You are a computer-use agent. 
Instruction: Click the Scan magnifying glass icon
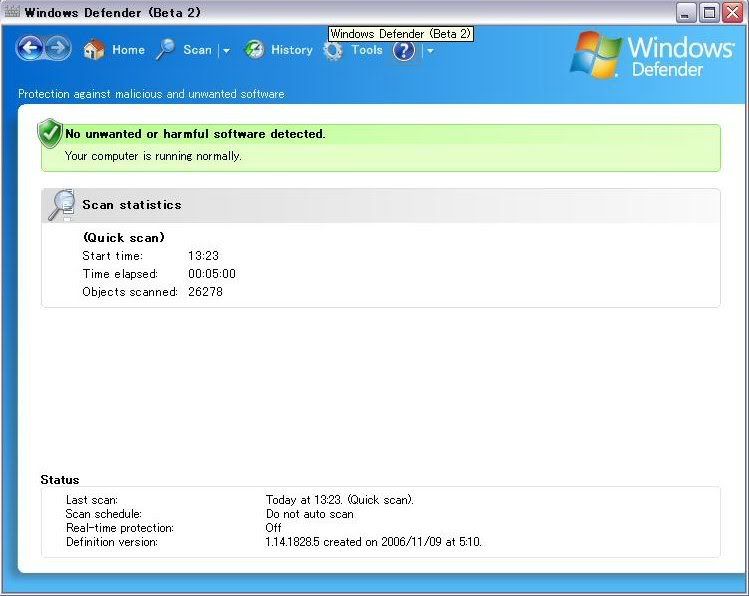(166, 50)
